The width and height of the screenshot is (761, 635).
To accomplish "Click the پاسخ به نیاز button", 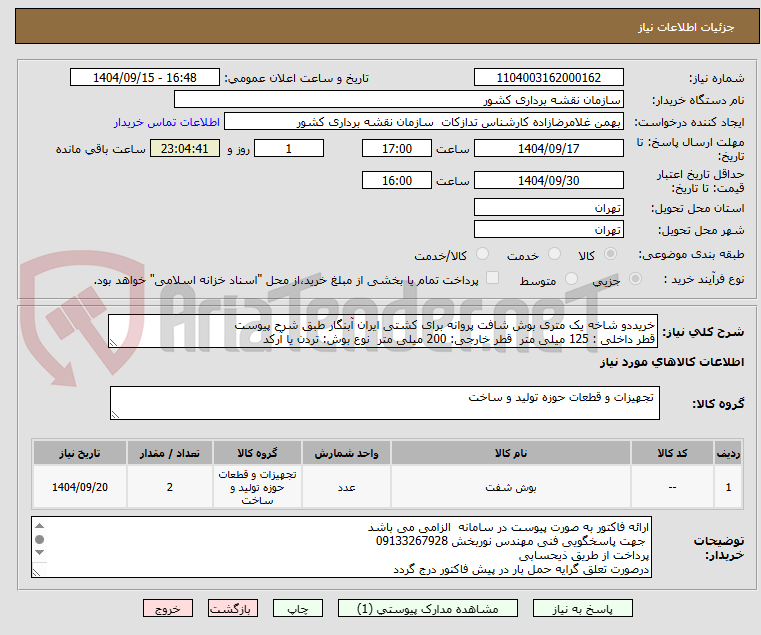I will [x=583, y=608].
